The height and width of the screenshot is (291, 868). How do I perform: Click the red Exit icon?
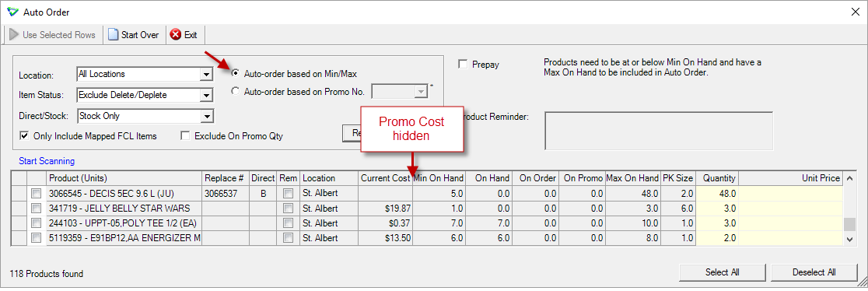[x=176, y=35]
